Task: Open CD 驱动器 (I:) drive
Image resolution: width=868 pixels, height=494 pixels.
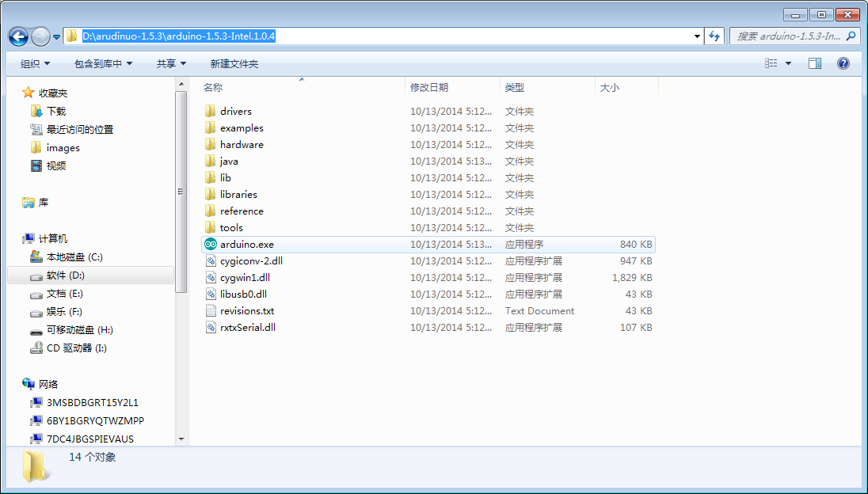Action: (76, 348)
